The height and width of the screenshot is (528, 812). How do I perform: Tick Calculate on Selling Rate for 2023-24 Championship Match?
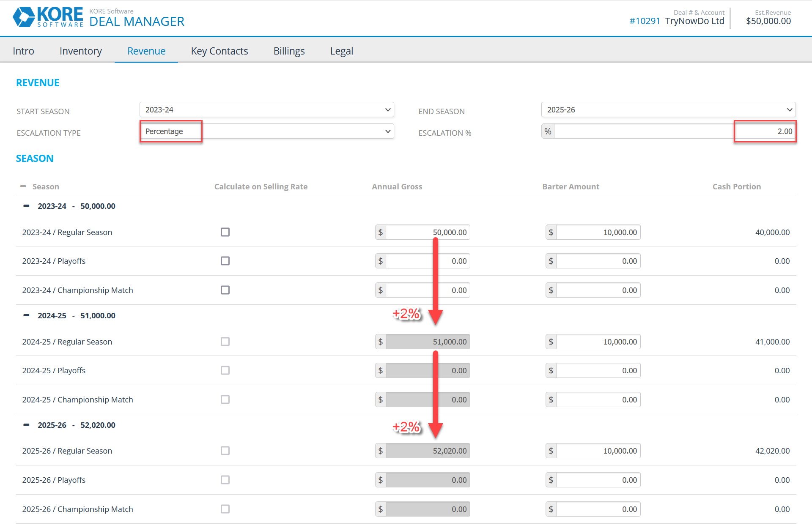[225, 290]
